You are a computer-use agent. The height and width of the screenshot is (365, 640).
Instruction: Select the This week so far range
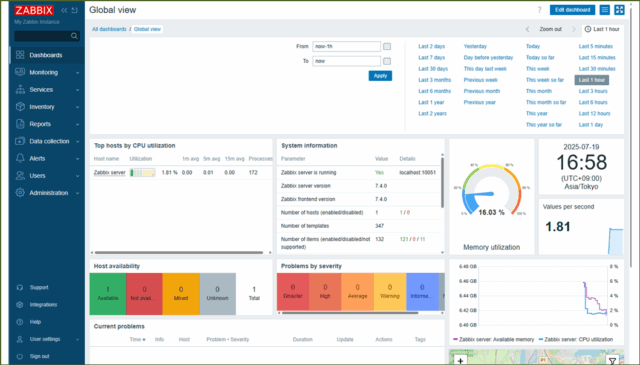coord(544,80)
